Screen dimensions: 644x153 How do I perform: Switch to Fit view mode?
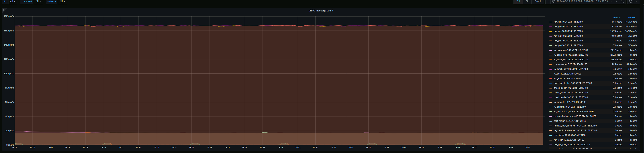coord(527,1)
